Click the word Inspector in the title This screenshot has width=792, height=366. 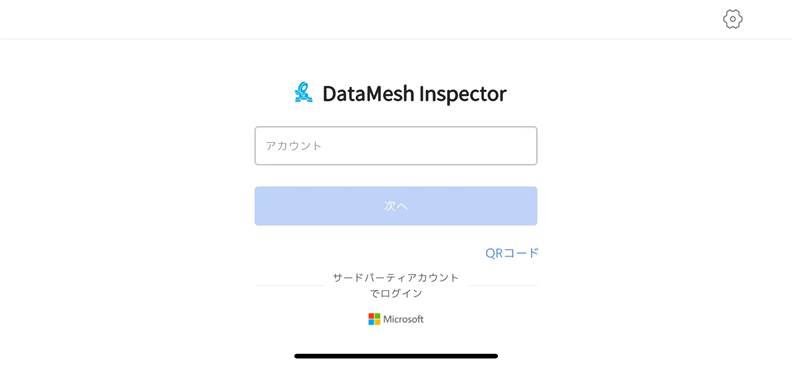point(463,95)
